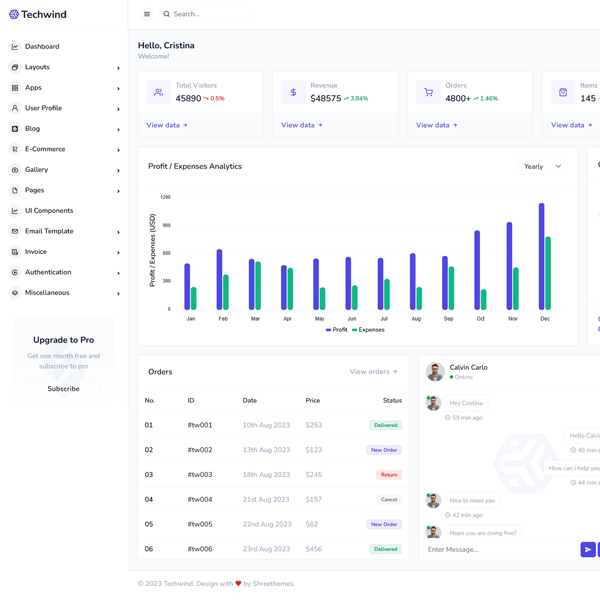Click the Total Visitors users icon

(158, 92)
